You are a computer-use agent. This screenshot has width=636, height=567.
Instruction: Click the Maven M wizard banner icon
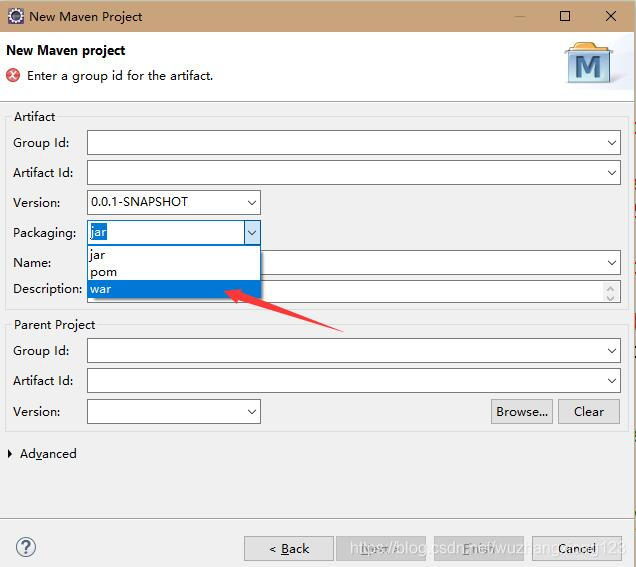pyautogui.click(x=589, y=63)
